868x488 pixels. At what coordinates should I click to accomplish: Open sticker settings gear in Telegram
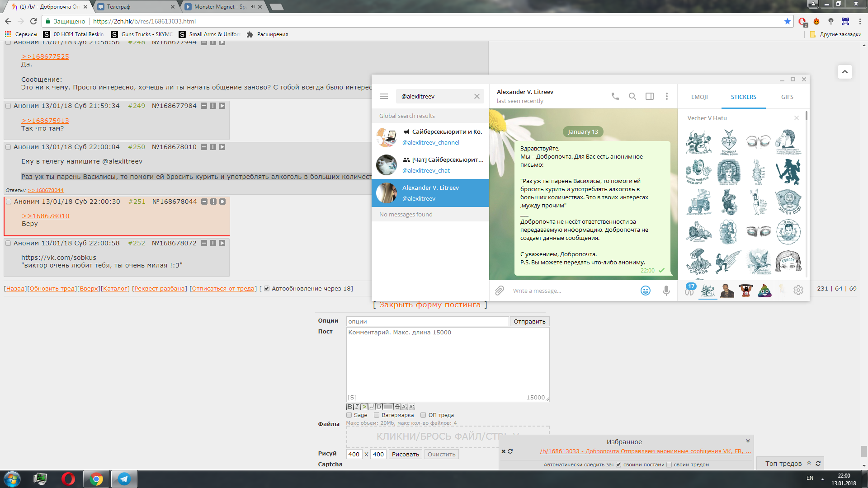[x=798, y=290]
